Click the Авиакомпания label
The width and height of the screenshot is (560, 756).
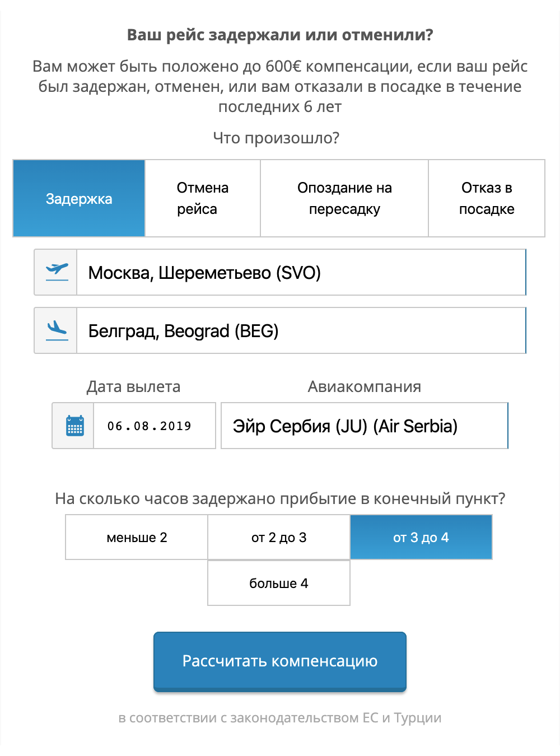pyautogui.click(x=365, y=386)
